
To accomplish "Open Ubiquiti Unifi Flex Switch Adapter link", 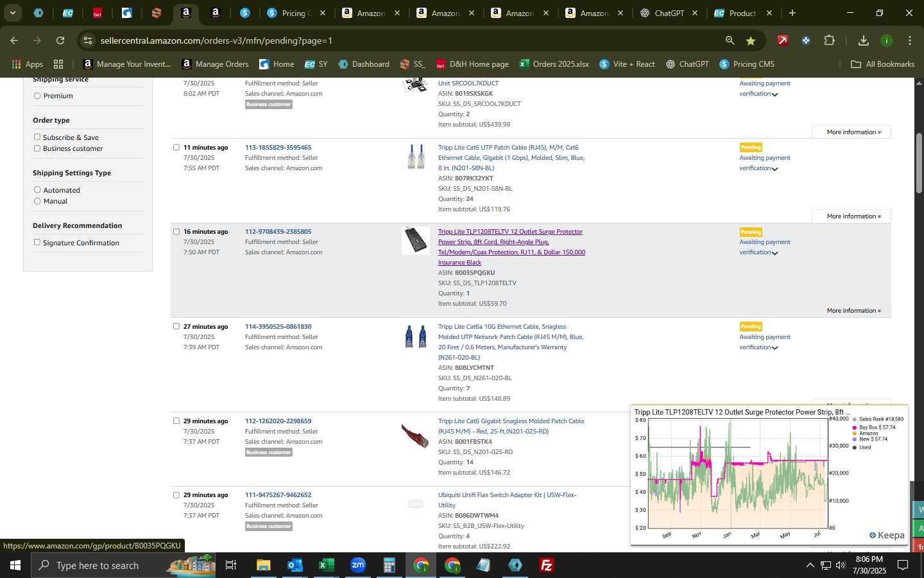I will 507,500.
